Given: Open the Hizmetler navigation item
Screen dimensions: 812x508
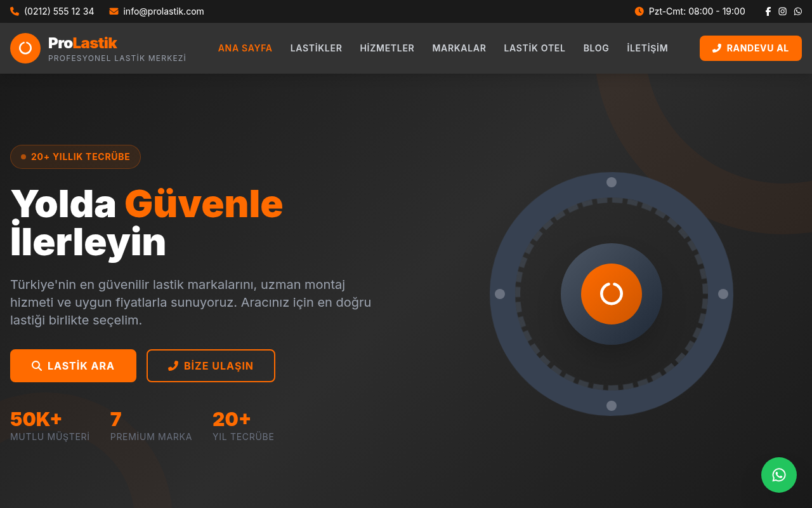Looking at the screenshot, I should pyautogui.click(x=387, y=48).
